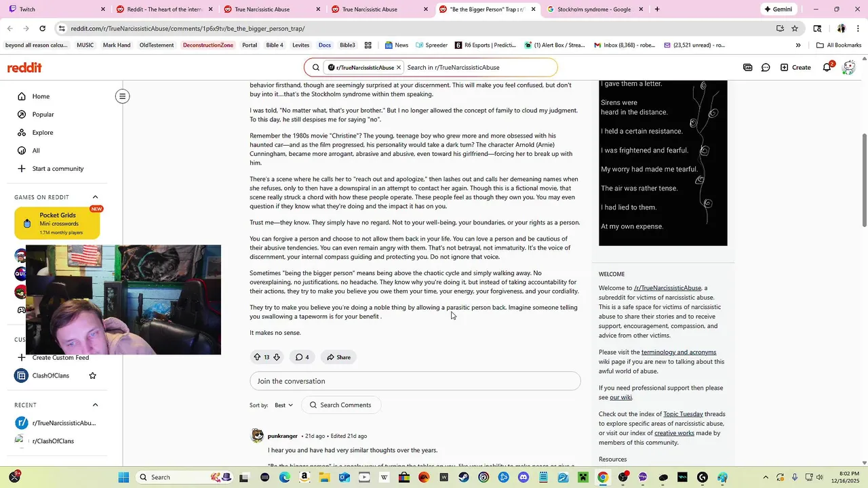This screenshot has width=868, height=488.
Task: Open Discord from the taskbar
Action: coord(524,477)
